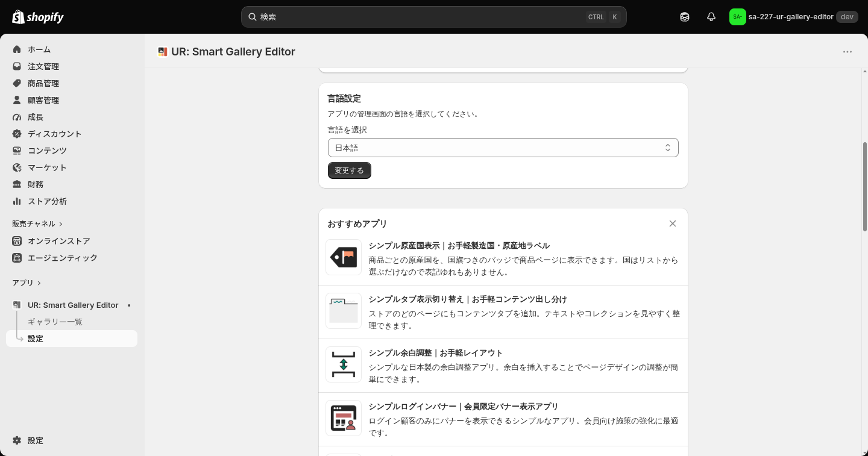868x456 pixels.
Task: Dismiss the おすすめアプリ card
Action: click(x=673, y=223)
